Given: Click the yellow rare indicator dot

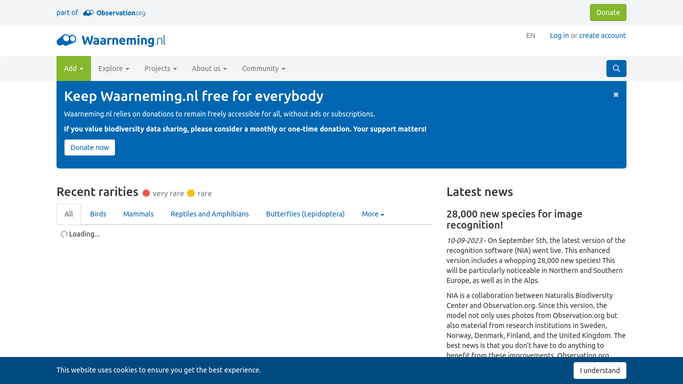Looking at the screenshot, I should tap(191, 193).
